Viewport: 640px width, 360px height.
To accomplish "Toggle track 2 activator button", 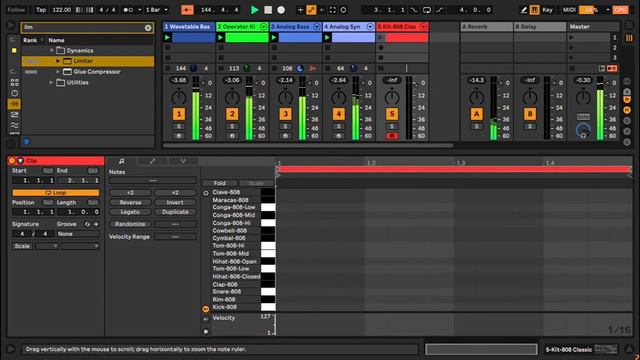I will pyautogui.click(x=232, y=114).
